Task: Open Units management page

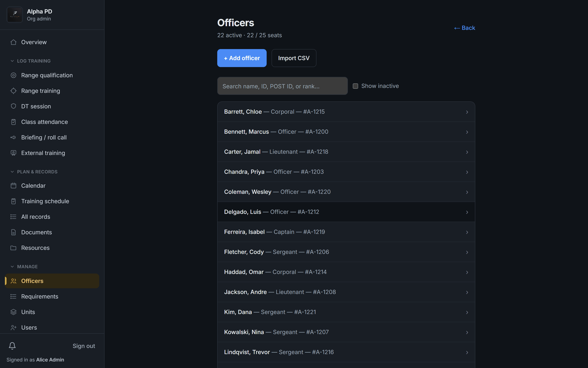Action: pos(52,312)
